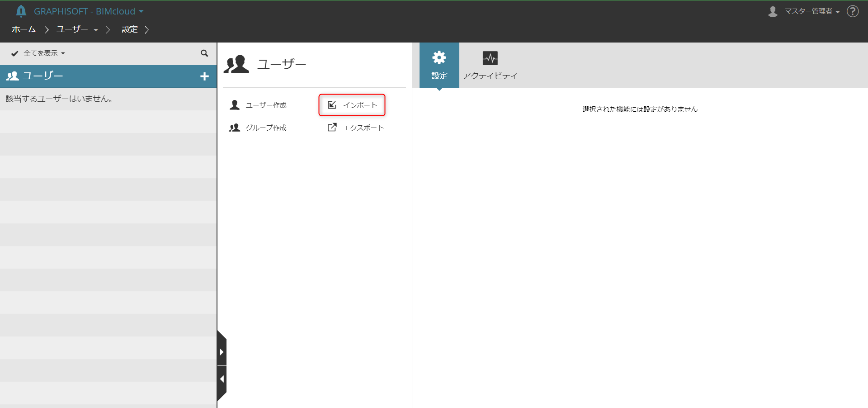868x408 pixels.
Task: Click グループ作成 button
Action: pyautogui.click(x=258, y=128)
